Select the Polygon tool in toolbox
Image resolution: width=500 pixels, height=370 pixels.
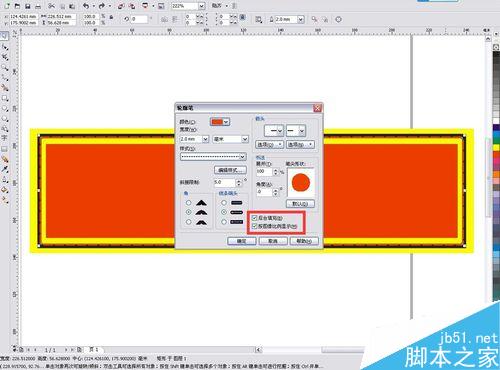pyautogui.click(x=5, y=119)
